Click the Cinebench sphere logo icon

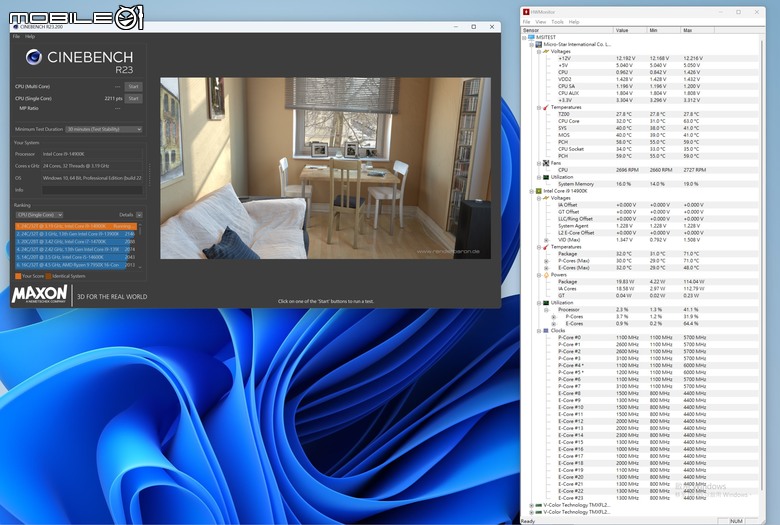coord(34,57)
